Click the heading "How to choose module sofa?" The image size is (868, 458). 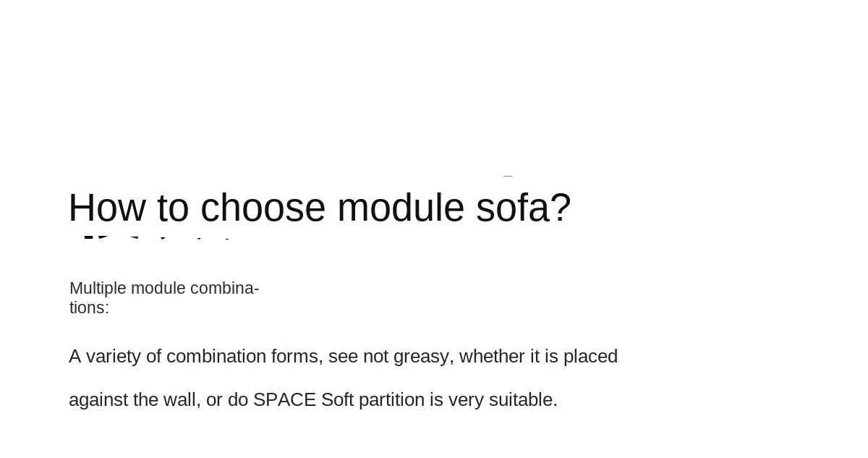[x=319, y=208]
